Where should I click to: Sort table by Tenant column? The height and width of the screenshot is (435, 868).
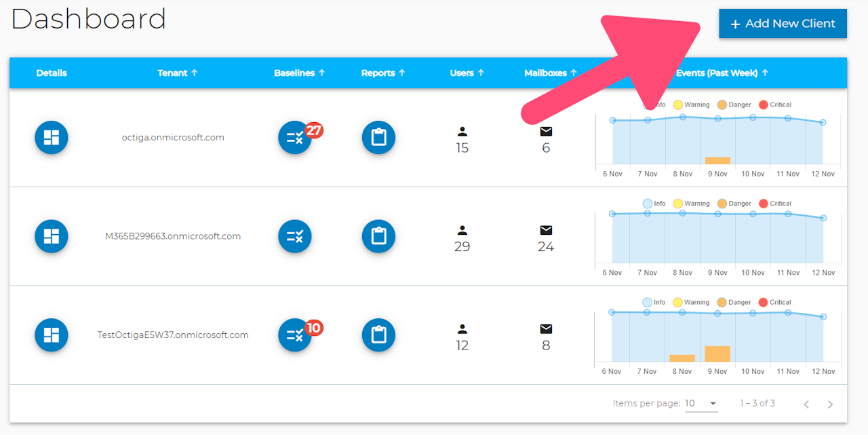tap(178, 73)
